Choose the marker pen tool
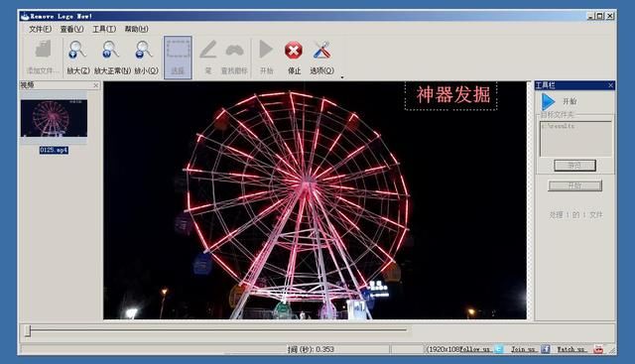This screenshot has height=364, width=635. coord(208,51)
